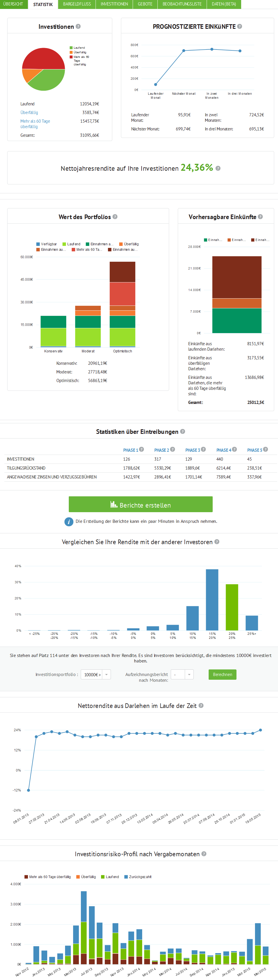278x980 pixels.
Task: Click the Berechnen button
Action: pyautogui.click(x=222, y=675)
